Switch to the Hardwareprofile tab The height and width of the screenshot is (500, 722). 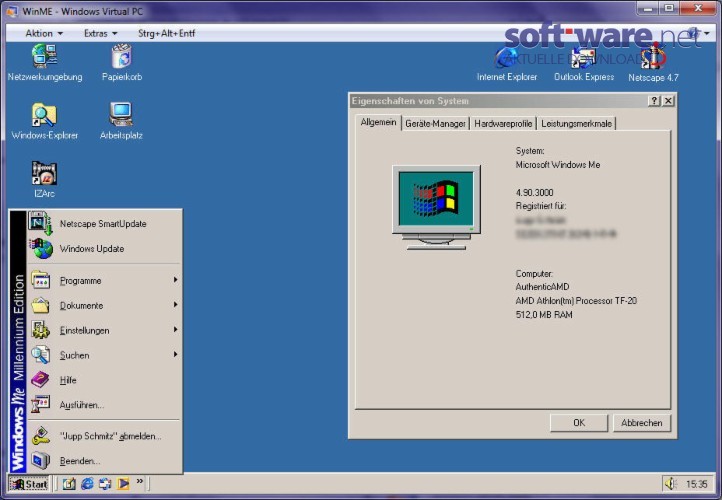503,123
